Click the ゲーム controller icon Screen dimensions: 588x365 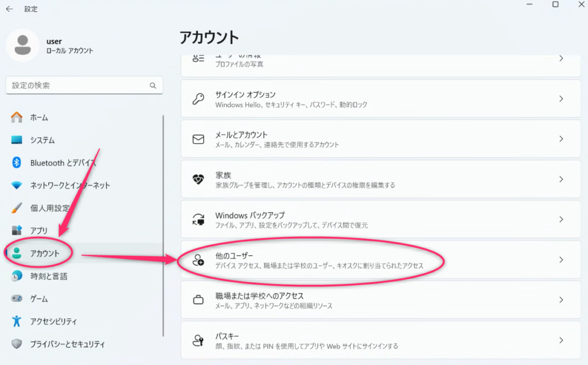pyautogui.click(x=17, y=298)
